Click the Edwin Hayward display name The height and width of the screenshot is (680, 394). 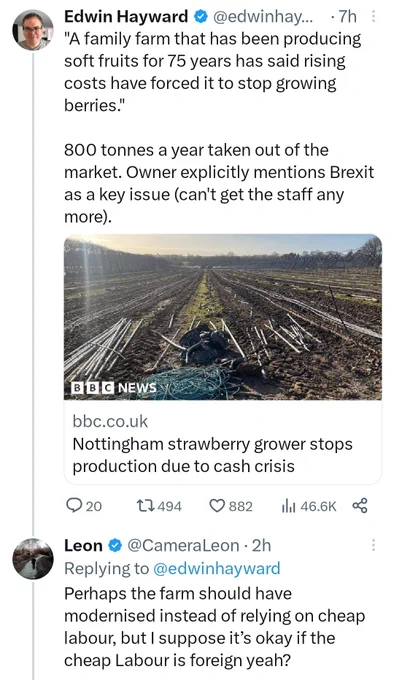126,17
